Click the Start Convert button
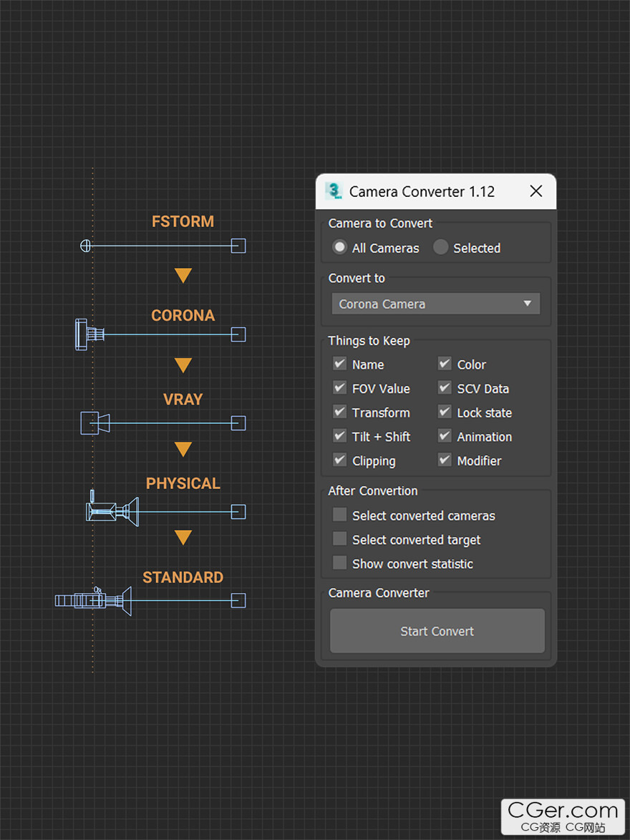 tap(437, 631)
